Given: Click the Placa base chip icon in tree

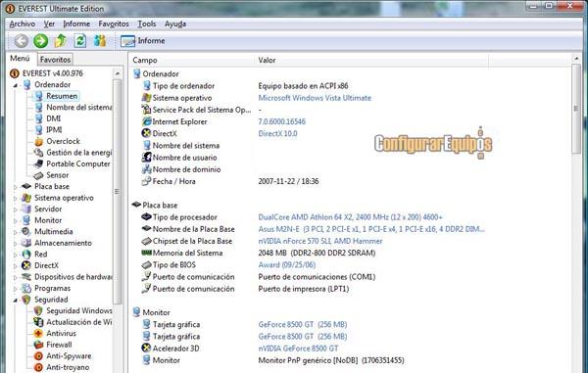Looking at the screenshot, I should tap(26, 186).
